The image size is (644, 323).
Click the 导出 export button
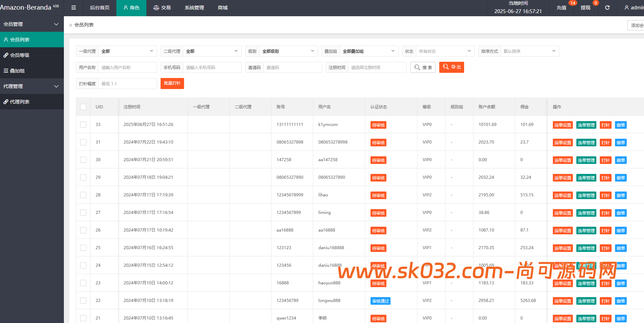pos(451,67)
